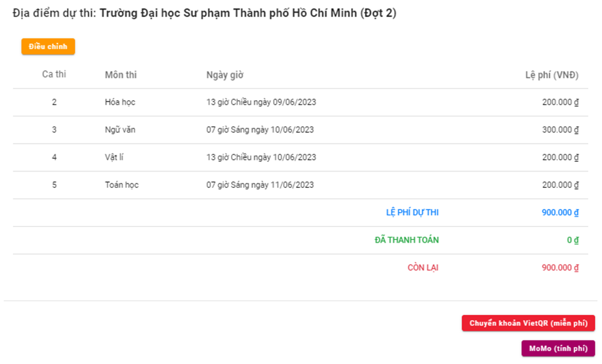This screenshot has height=364, width=602.
Task: Click the LỆ PHÍ DỰ THI label
Action: (x=412, y=213)
